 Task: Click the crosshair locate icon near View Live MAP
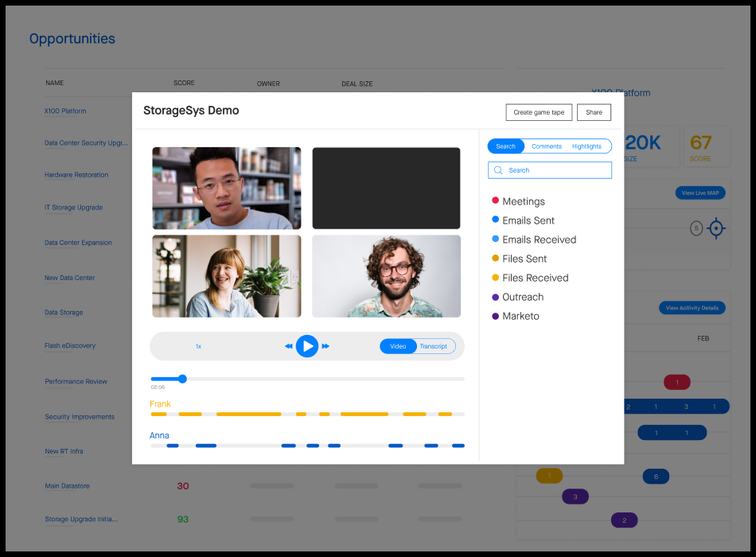(716, 228)
